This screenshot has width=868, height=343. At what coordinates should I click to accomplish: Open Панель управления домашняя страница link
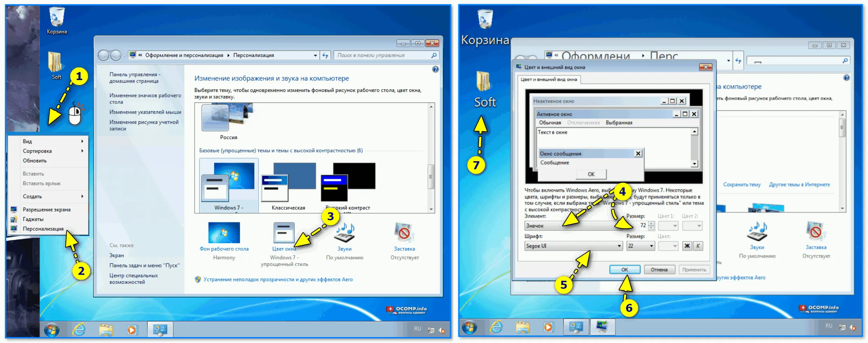(x=135, y=78)
